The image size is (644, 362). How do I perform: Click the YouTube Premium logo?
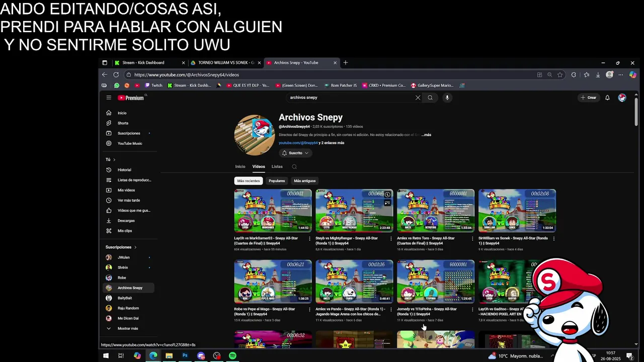(131, 98)
